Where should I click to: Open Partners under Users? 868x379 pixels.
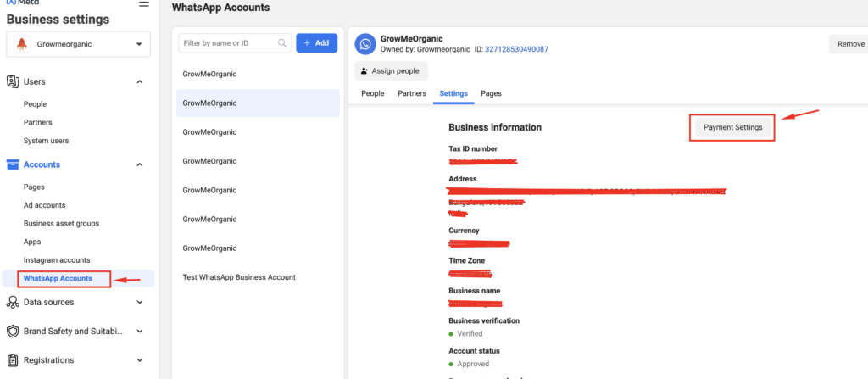(x=37, y=122)
